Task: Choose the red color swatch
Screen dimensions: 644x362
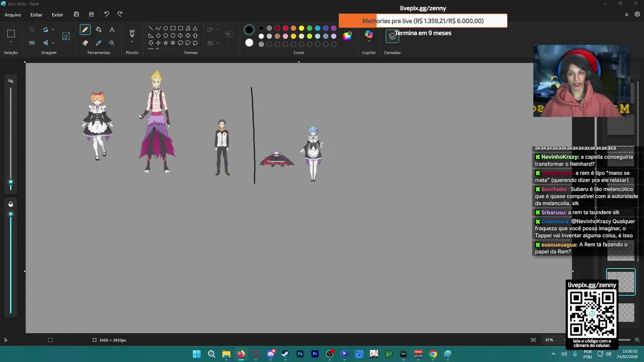Action: click(x=285, y=28)
